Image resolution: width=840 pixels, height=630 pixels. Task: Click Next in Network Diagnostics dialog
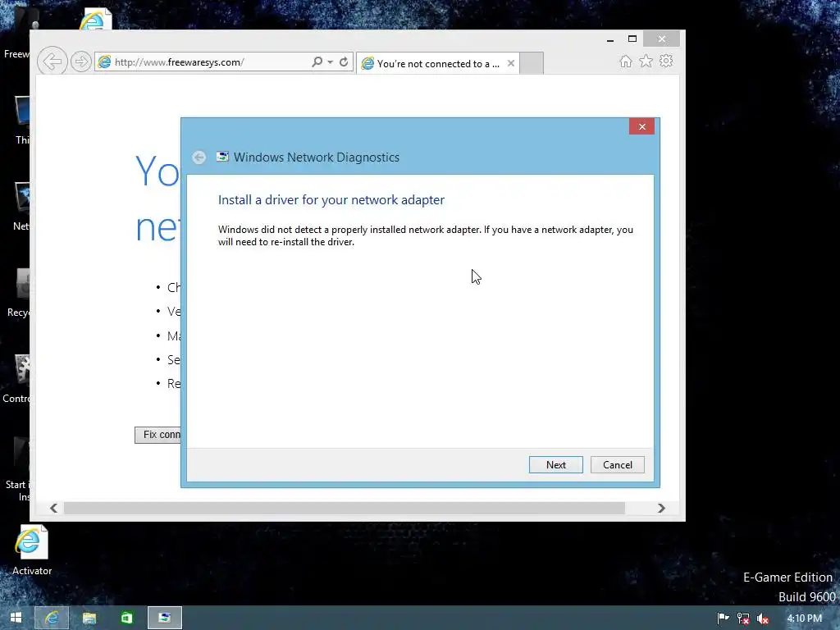click(555, 464)
